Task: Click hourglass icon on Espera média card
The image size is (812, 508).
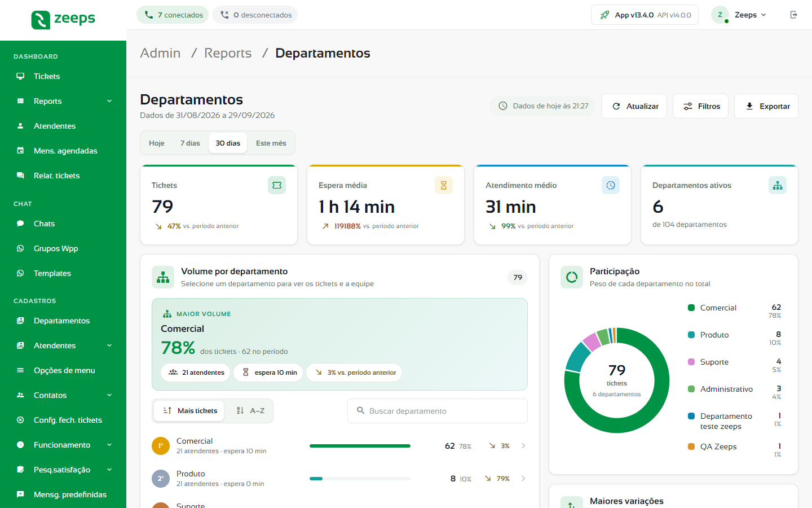Action: point(444,185)
